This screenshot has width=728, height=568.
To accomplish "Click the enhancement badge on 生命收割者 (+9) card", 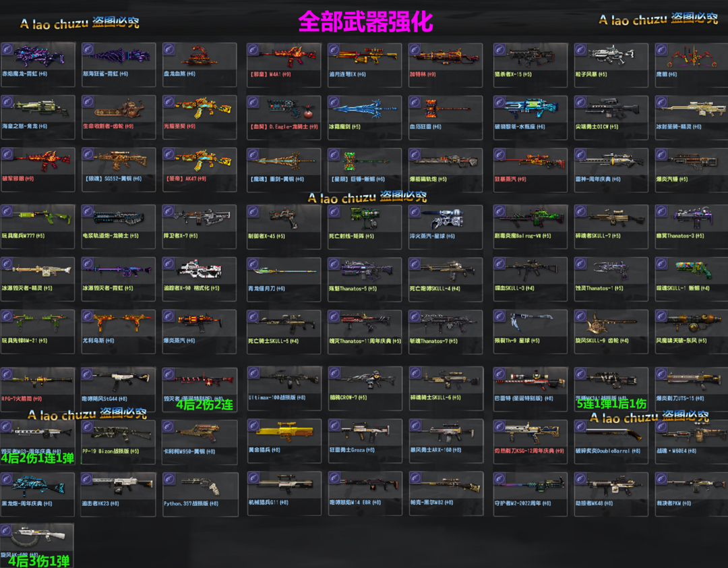I will coord(88,102).
